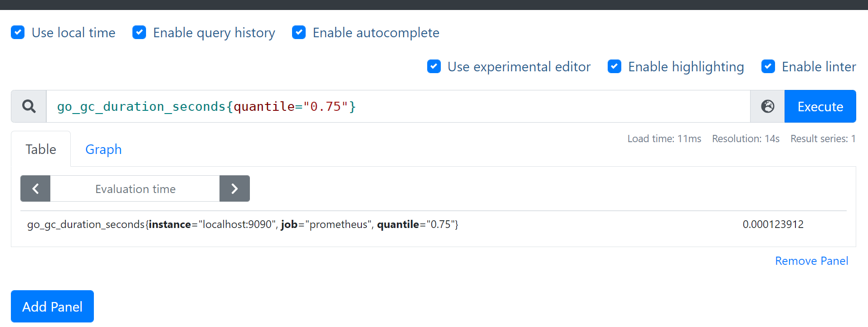Advance to next evaluation time

[234, 188]
